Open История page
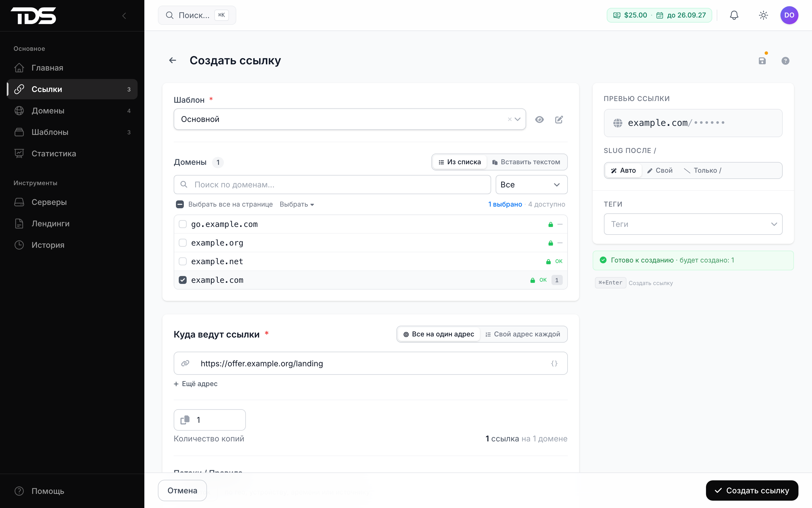This screenshot has width=812, height=508. [72, 245]
